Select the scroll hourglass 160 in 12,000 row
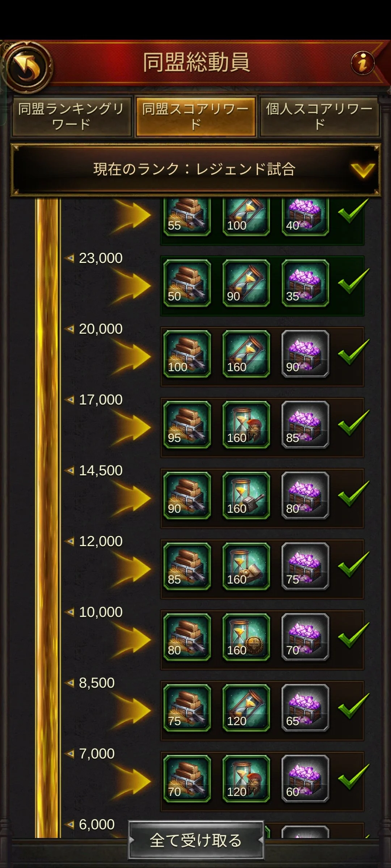This screenshot has width=391, height=868. point(246,566)
